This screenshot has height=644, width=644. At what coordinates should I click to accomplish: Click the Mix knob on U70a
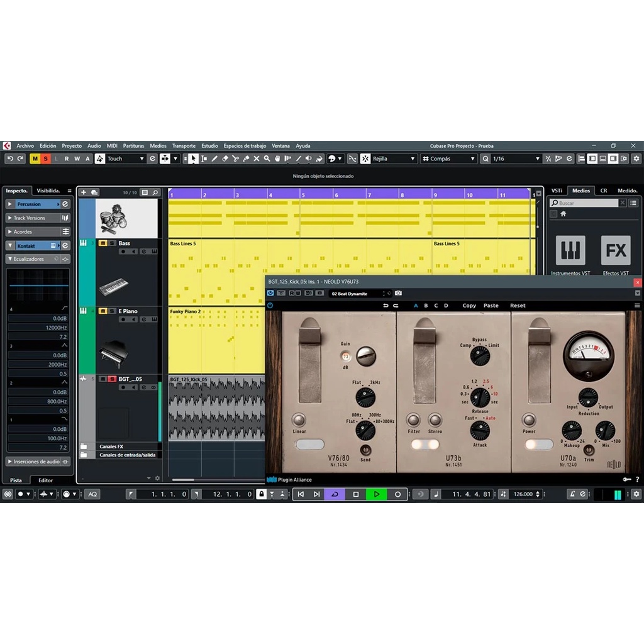click(606, 430)
